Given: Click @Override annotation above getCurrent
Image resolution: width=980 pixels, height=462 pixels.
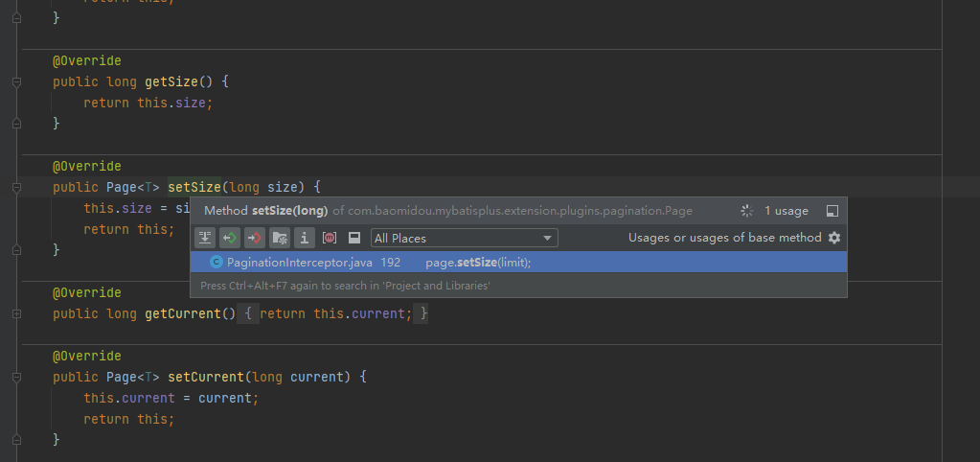Looking at the screenshot, I should [x=87, y=292].
